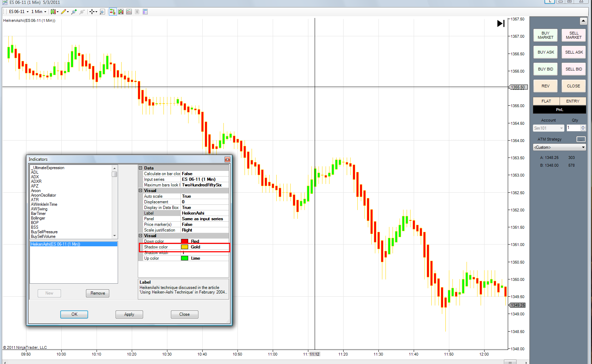Open the 1 Min interval dropdown
Image resolution: width=592 pixels, height=364 pixels.
[39, 12]
